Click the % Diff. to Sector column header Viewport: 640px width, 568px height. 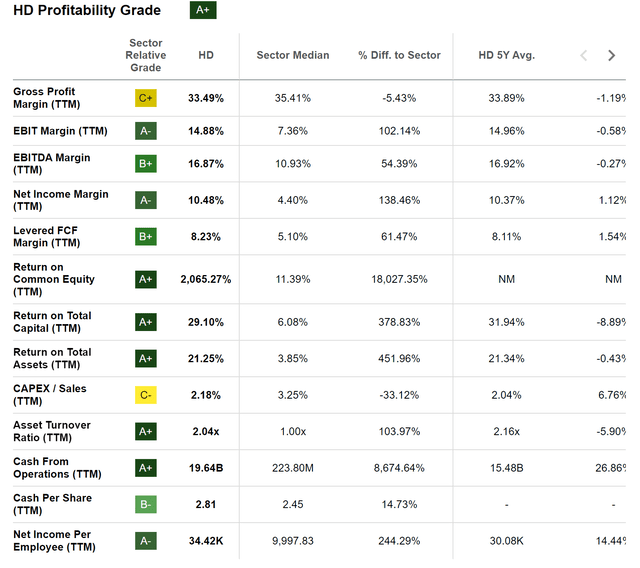pos(400,55)
